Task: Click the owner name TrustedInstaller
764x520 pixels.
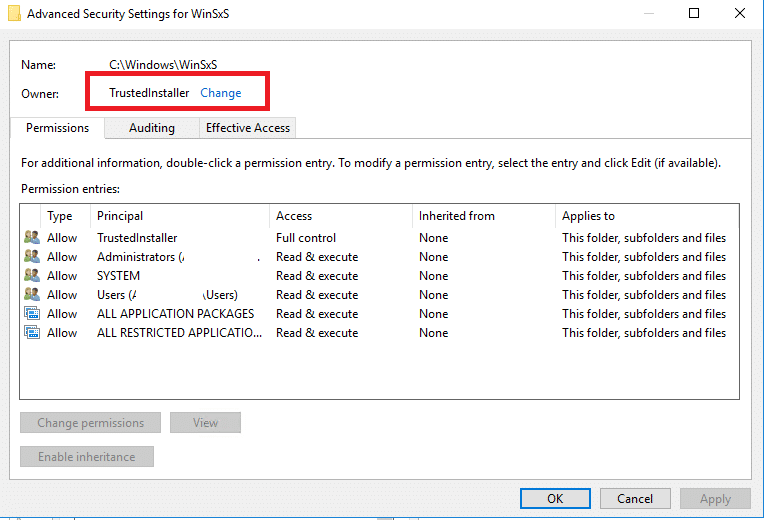Action: (x=149, y=93)
